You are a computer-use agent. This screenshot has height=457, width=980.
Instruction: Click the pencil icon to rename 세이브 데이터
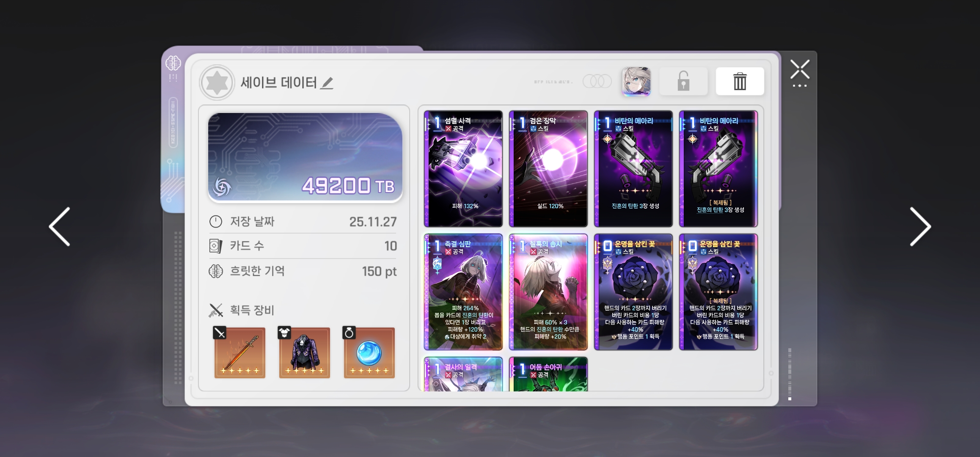click(327, 83)
